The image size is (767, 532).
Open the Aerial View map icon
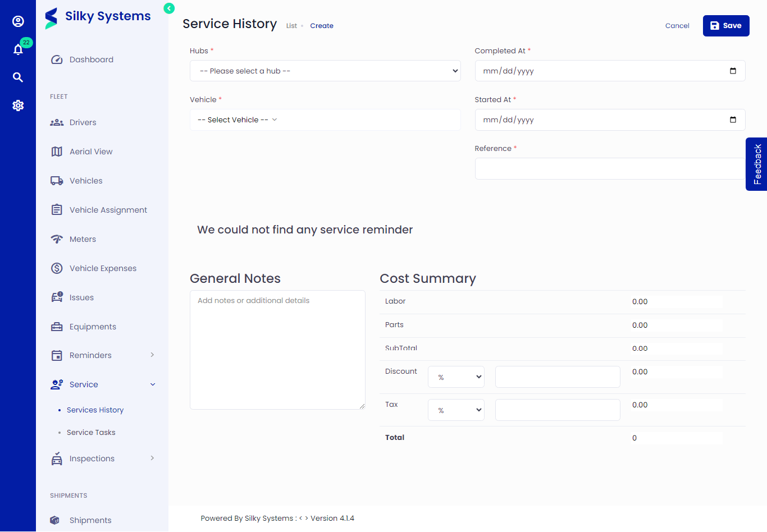[x=57, y=151]
